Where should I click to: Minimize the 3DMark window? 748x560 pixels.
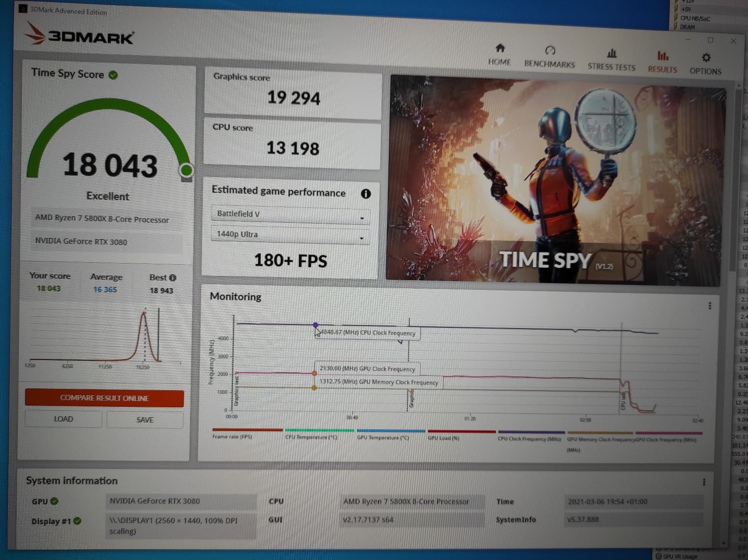688,39
